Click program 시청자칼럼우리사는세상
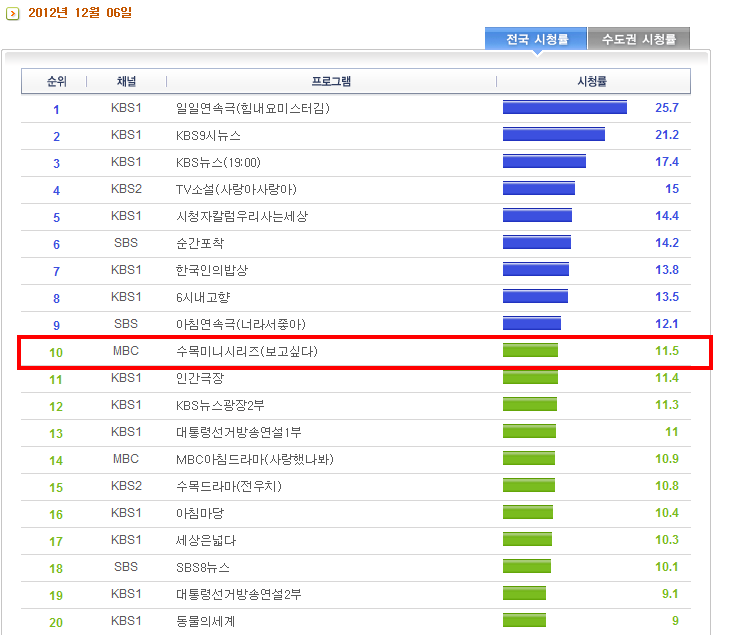This screenshot has width=729, height=635. click(x=242, y=216)
